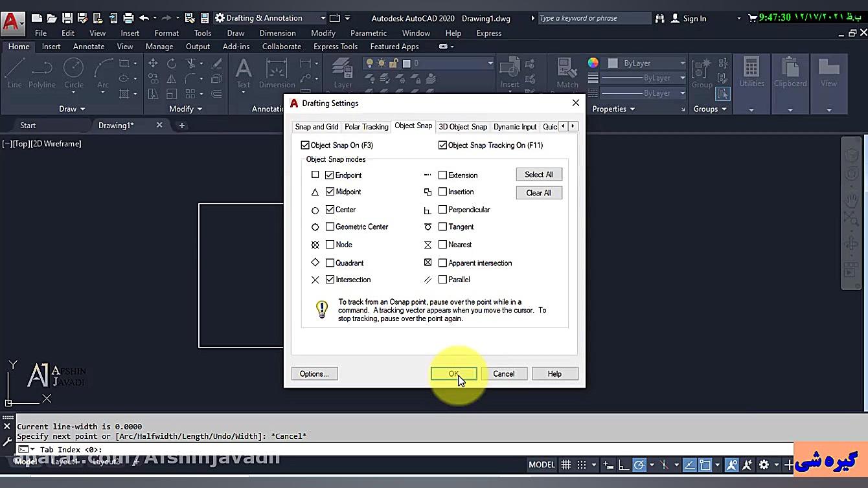
Task: Enable the Quadrant snap checkbox
Action: tap(330, 263)
